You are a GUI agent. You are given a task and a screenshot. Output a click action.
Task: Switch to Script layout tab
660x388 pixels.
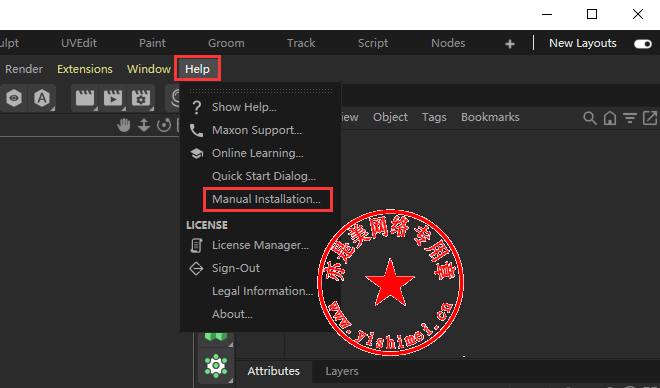tap(373, 43)
